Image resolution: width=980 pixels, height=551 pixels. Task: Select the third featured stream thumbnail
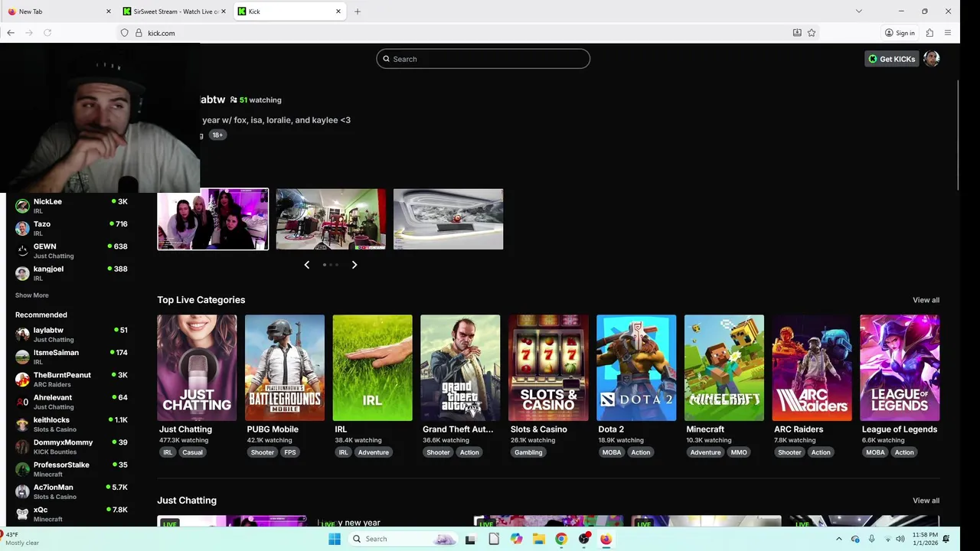point(448,219)
